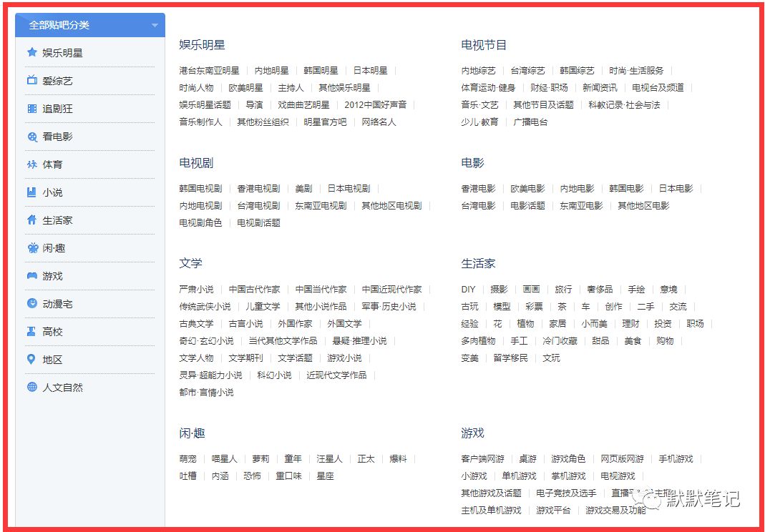Open the 网络名人 link
The height and width of the screenshot is (532, 765).
click(x=379, y=122)
